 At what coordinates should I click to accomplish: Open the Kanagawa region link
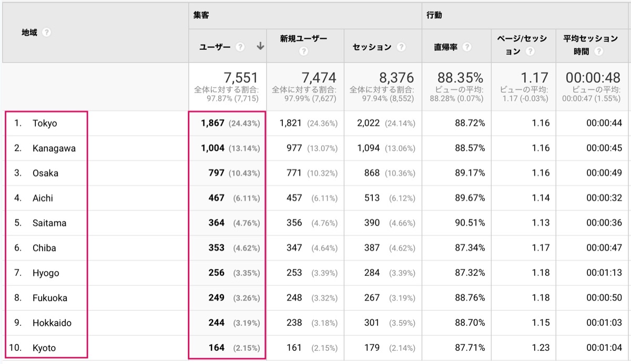pyautogui.click(x=54, y=149)
